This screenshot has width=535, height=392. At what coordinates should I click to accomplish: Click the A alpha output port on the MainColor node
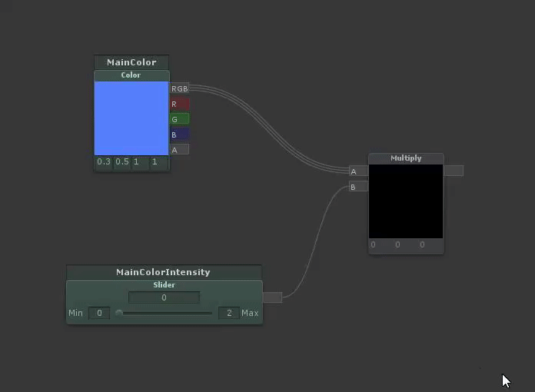179,149
